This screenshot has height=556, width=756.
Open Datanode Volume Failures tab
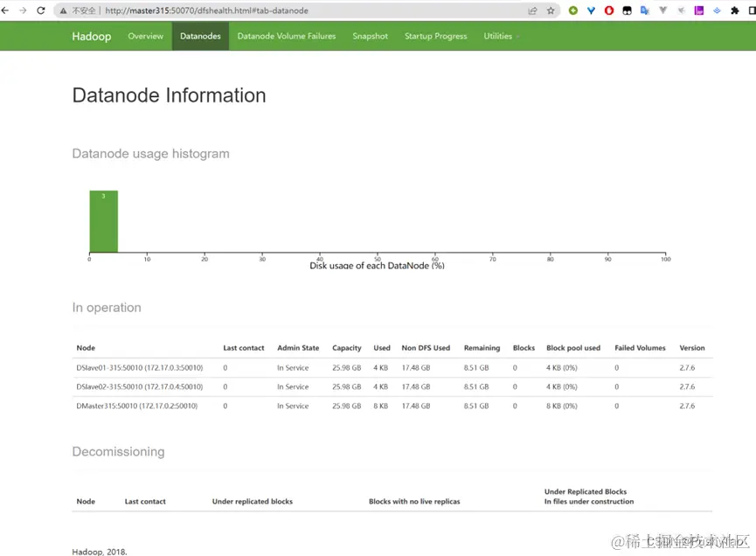coord(287,36)
